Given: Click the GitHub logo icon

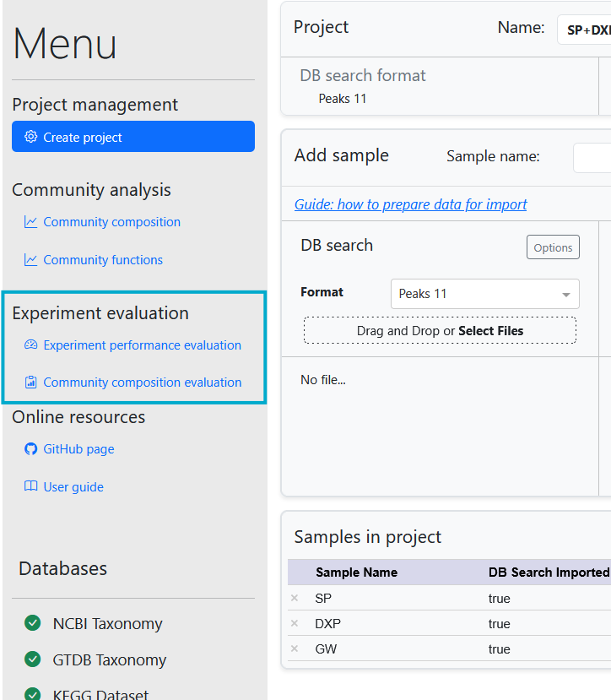Looking at the screenshot, I should (31, 449).
